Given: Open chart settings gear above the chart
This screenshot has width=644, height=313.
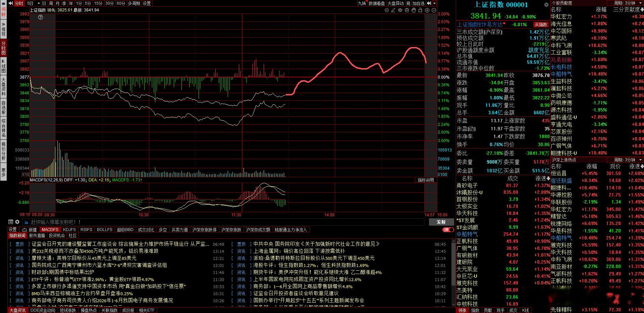Looking at the screenshot, I should coord(387,10).
